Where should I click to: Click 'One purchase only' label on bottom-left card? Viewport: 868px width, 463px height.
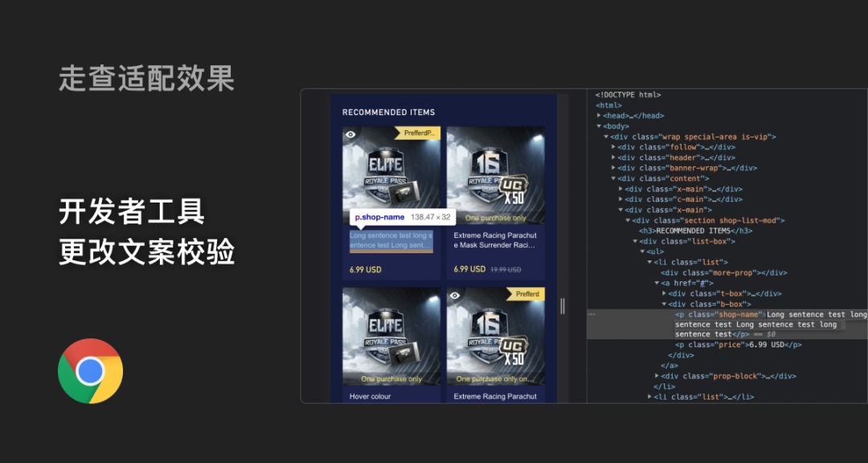click(391, 379)
